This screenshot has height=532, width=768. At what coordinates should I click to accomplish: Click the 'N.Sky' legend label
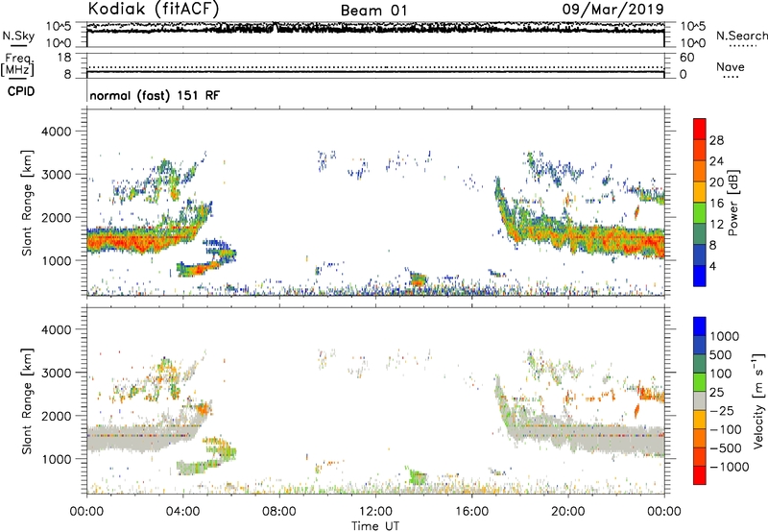tap(18, 36)
